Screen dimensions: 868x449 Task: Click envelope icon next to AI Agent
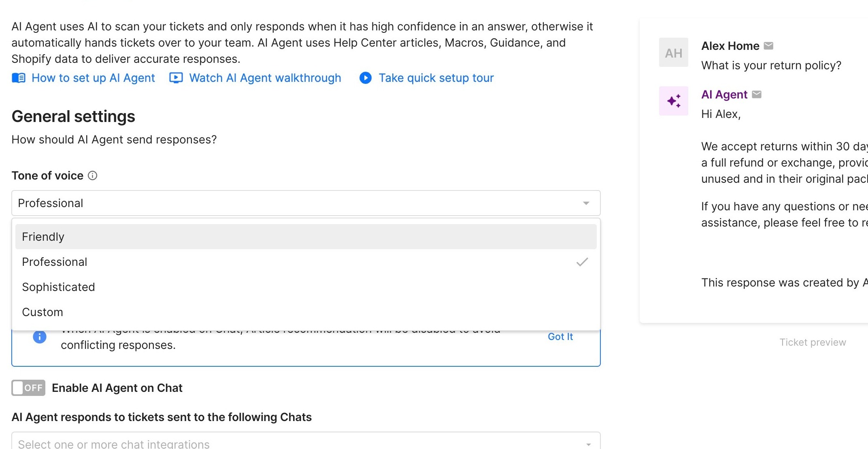756,94
